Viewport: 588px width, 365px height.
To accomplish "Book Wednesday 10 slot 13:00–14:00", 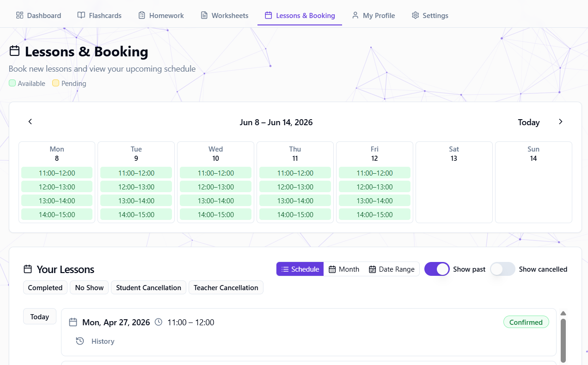I will 216,201.
